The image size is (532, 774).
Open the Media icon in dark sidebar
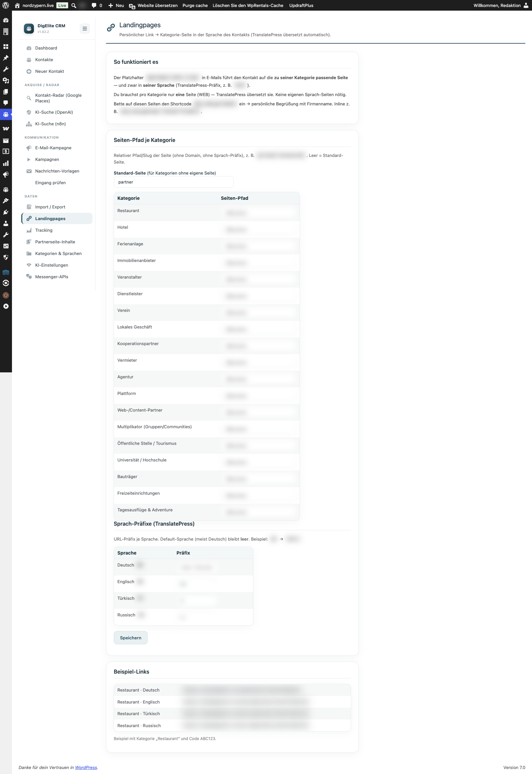coord(6,80)
